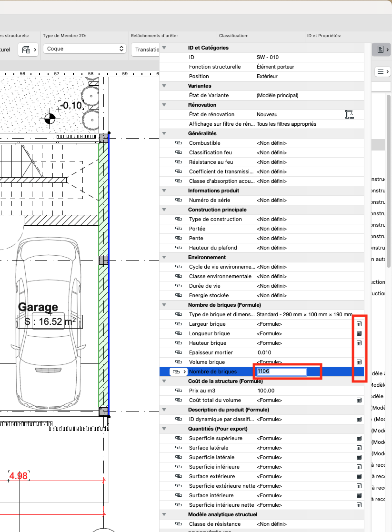392x532 pixels.
Task: Click the formula icon for Coût total du volume
Action: (359, 401)
